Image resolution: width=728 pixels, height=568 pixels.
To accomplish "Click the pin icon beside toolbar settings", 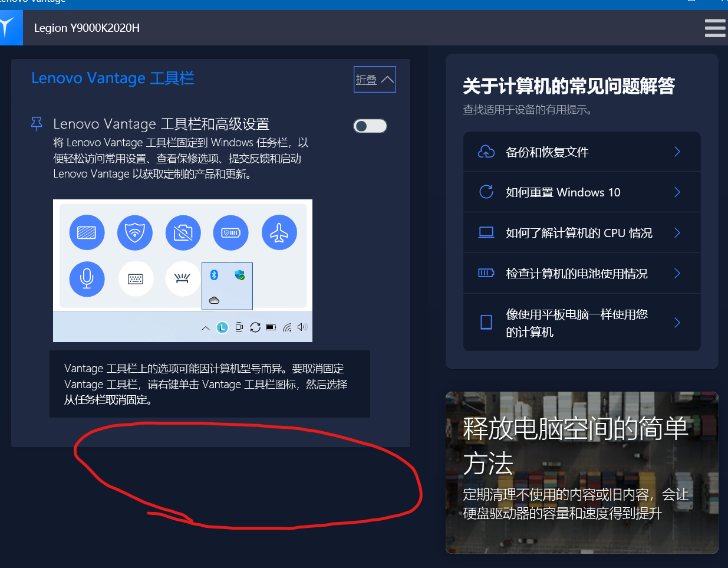I will coord(37,124).
